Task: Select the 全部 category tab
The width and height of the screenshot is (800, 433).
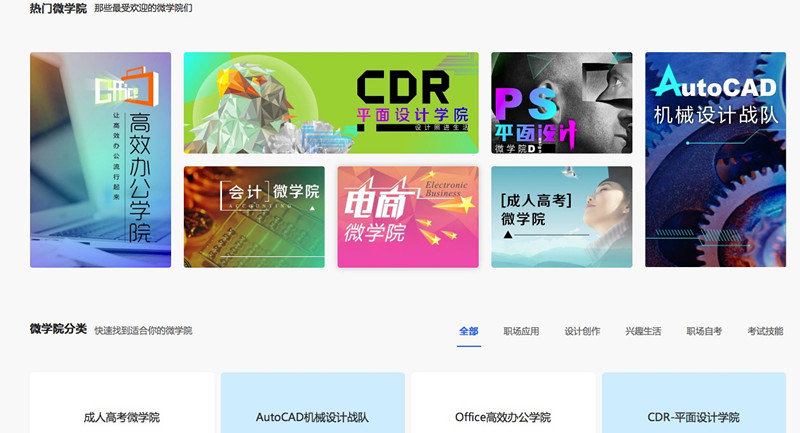Action: tap(469, 331)
